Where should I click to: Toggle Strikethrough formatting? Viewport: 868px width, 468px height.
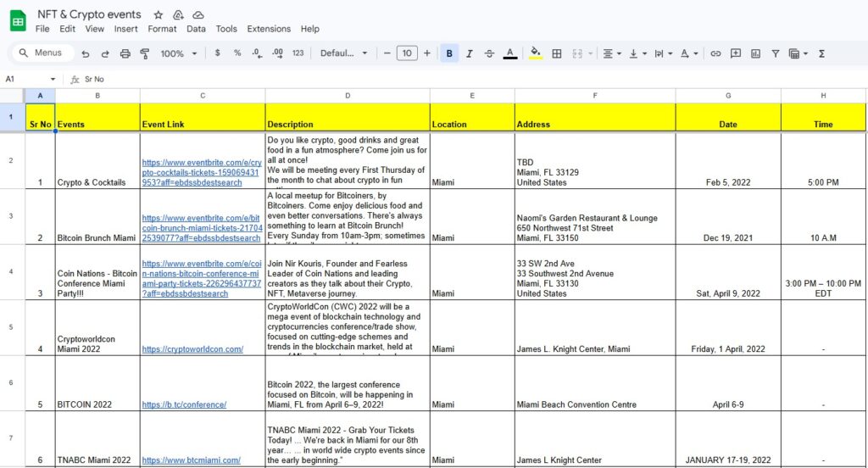pos(489,53)
